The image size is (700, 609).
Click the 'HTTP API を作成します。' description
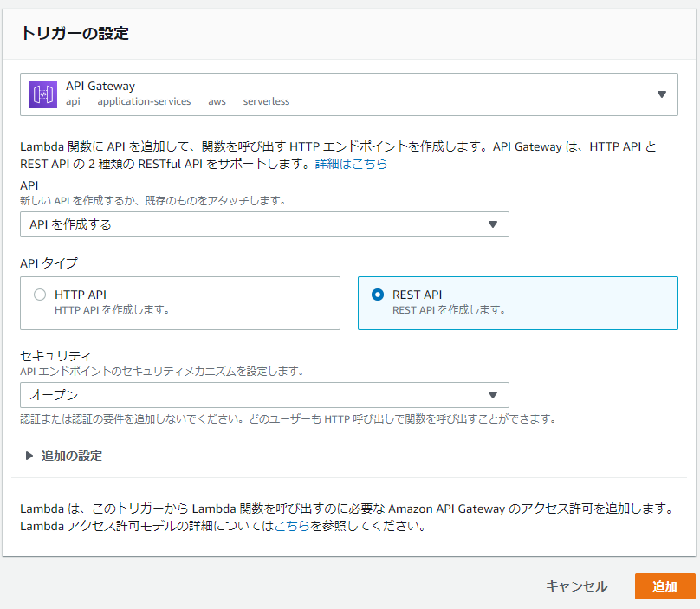(x=112, y=310)
